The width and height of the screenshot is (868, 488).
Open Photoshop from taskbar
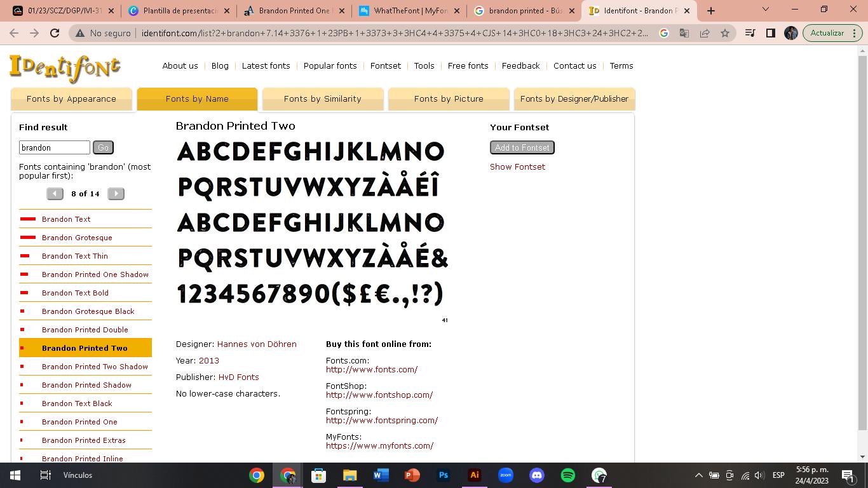click(x=444, y=475)
